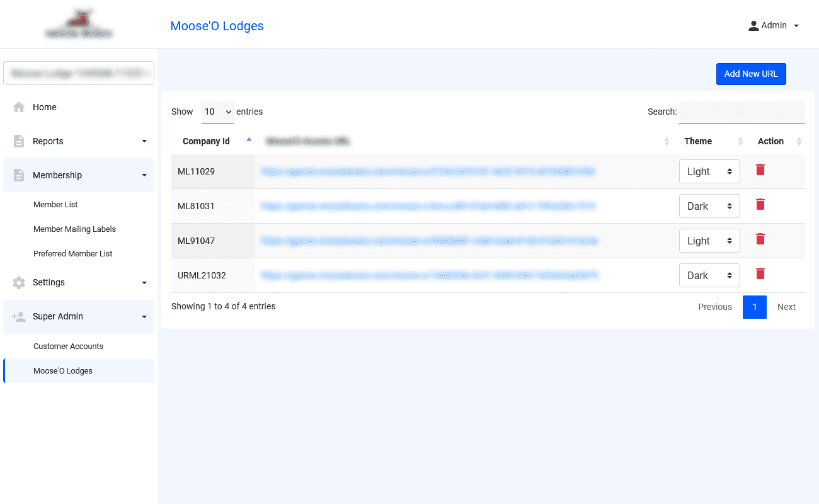Screen dimensions: 819x504
Task: Click pagination page 1 button
Action: 755,307
